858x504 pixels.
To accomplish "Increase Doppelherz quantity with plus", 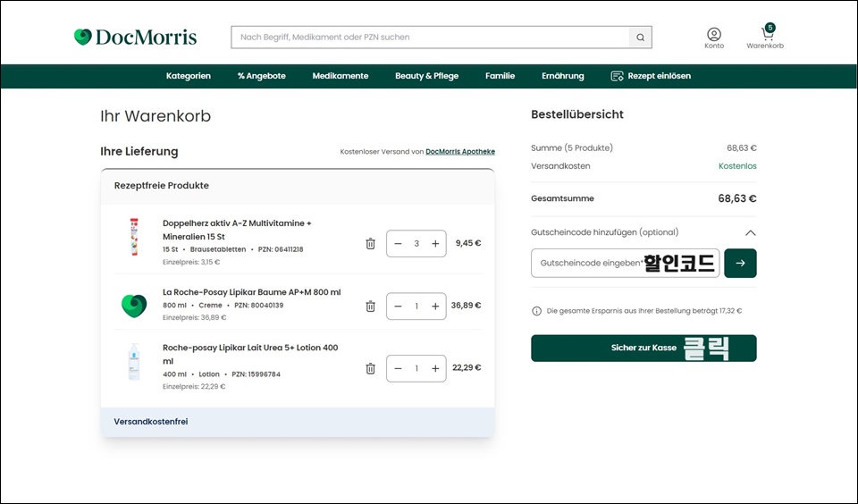I will click(435, 244).
